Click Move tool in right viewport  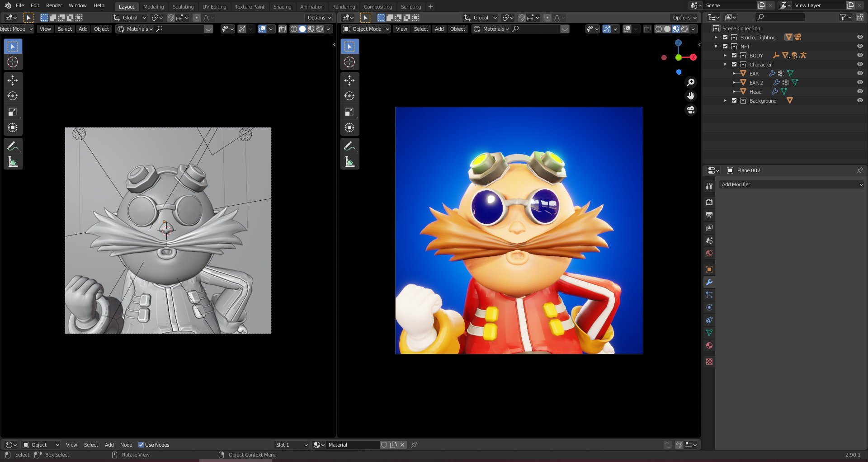[349, 80]
